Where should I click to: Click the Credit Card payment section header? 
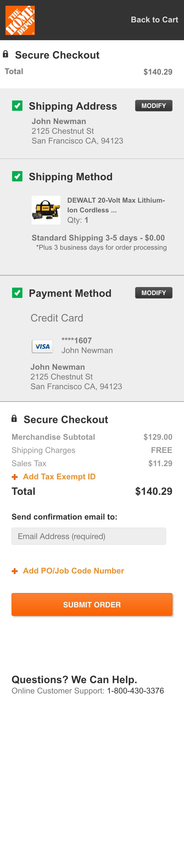pos(57,317)
